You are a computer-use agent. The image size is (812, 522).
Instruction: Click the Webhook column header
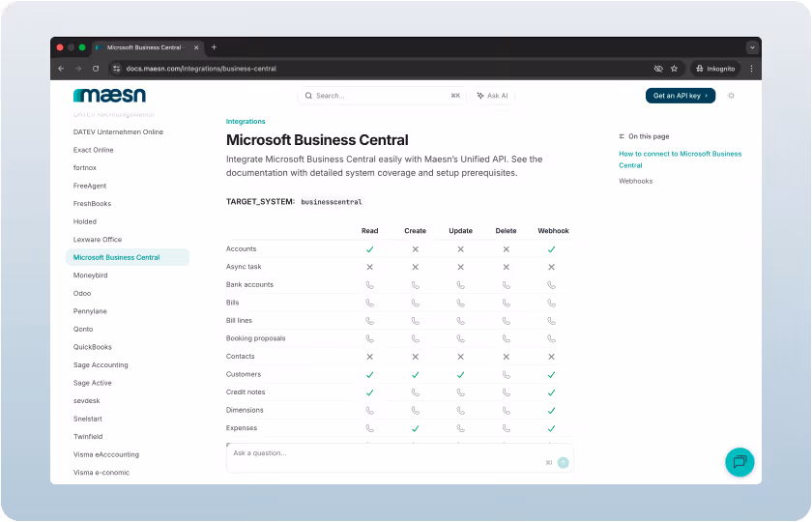click(x=553, y=231)
